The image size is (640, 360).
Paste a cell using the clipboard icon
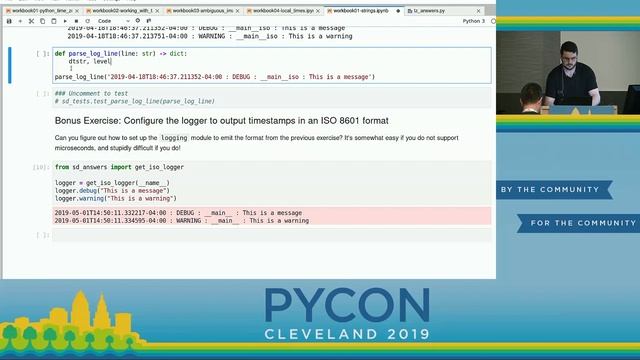(53, 21)
